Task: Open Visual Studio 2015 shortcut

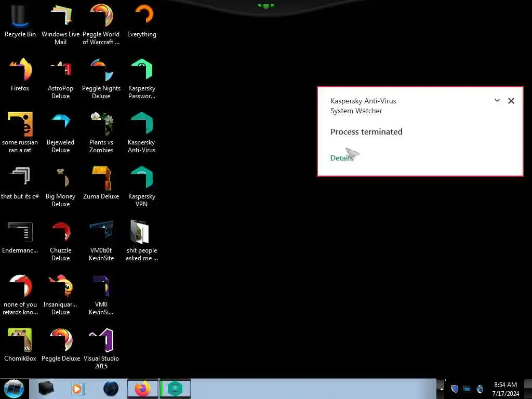Action: [x=101, y=349]
